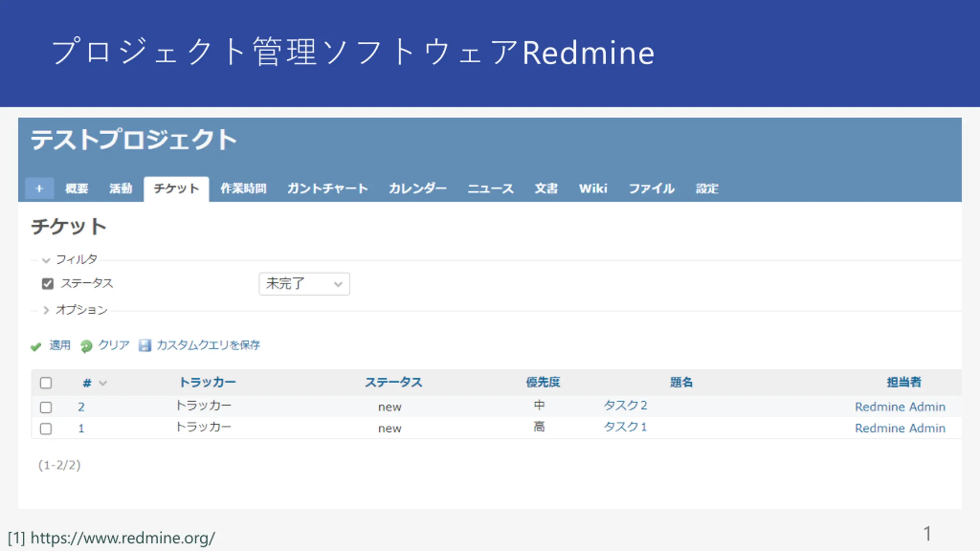Click the plus new-object button

coord(39,188)
